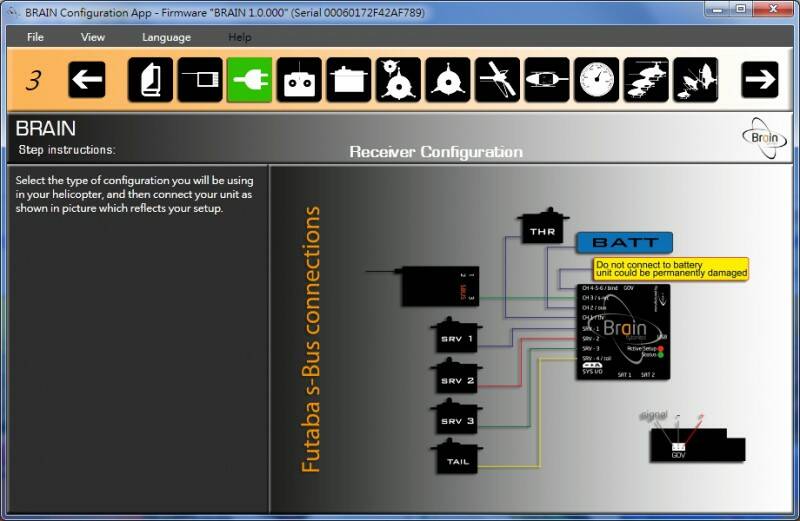Viewport: 800px width, 521px height.
Task: Open the File menu
Action: pyautogui.click(x=35, y=37)
